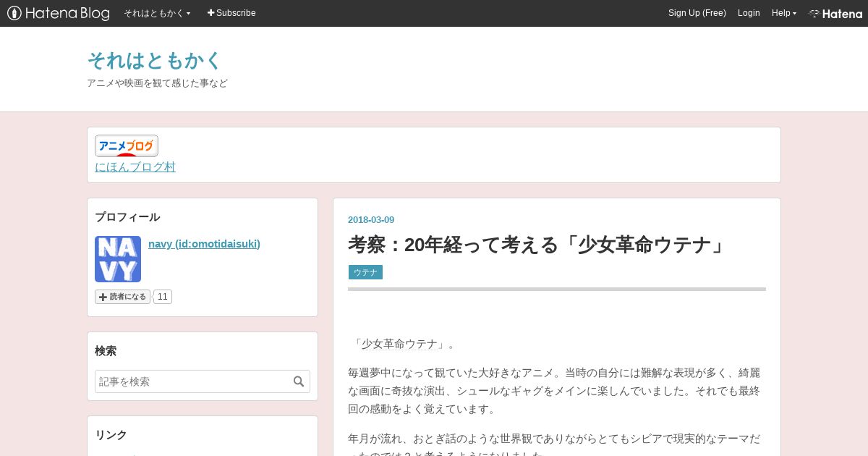
Task: Click blog subtitle アニメや映画を観て感じた事など
Action: (x=157, y=83)
